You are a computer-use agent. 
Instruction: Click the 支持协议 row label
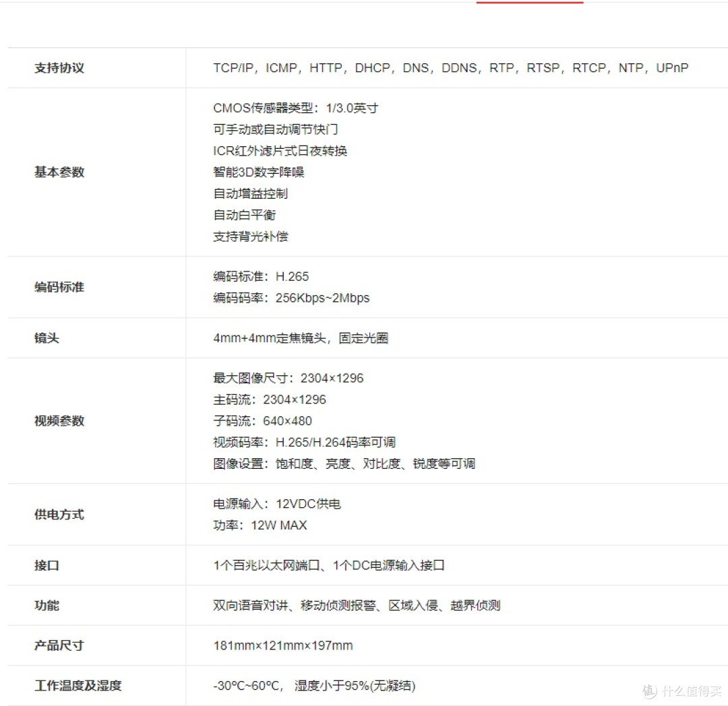59,68
